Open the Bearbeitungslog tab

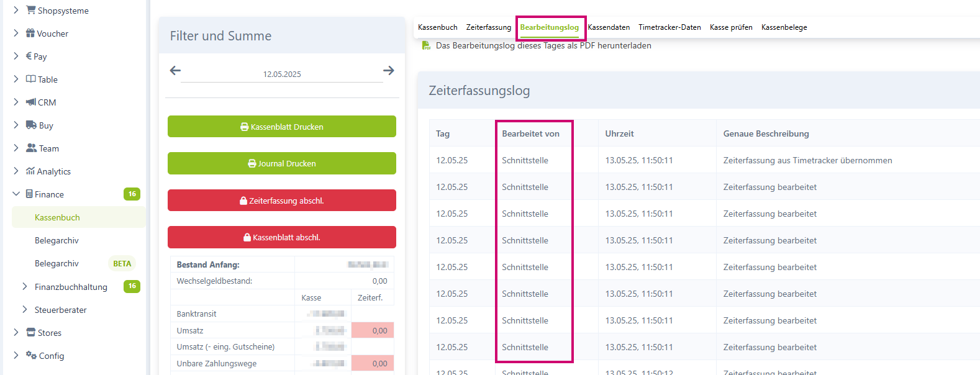550,27
